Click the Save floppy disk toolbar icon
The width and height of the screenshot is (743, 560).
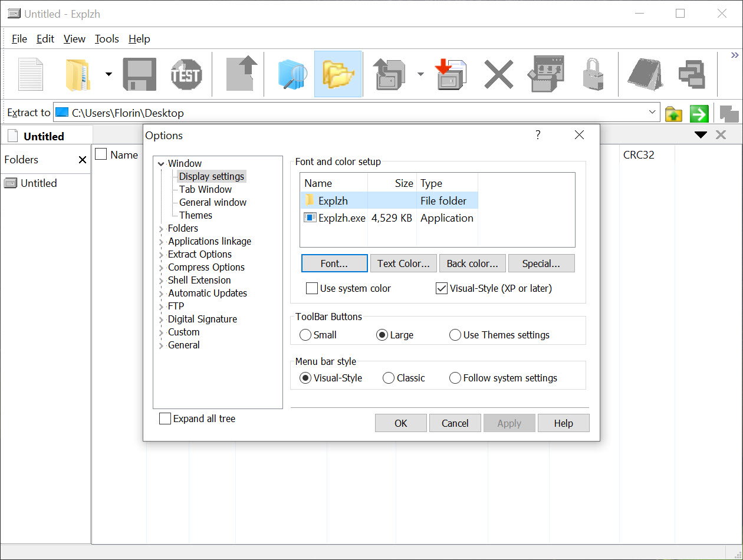140,74
